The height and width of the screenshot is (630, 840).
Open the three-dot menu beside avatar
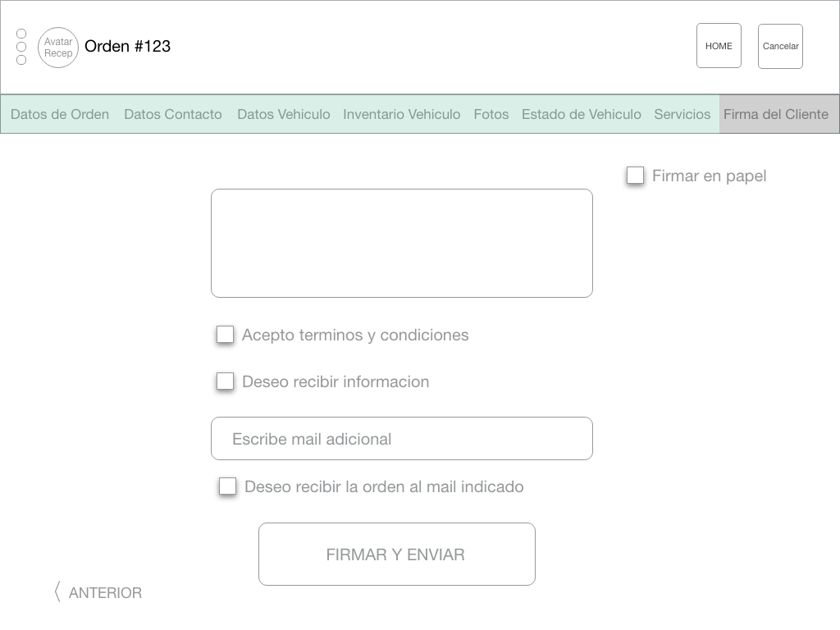[x=21, y=47]
